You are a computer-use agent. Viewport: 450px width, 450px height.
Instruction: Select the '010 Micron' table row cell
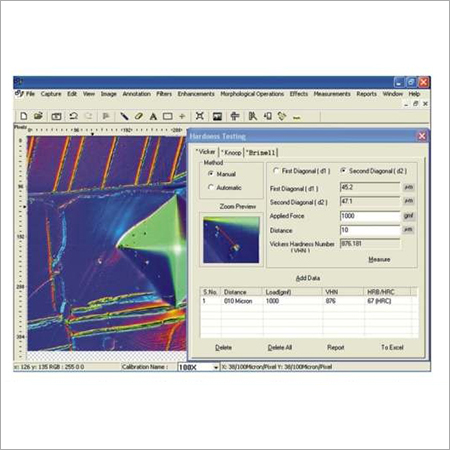pos(238,301)
